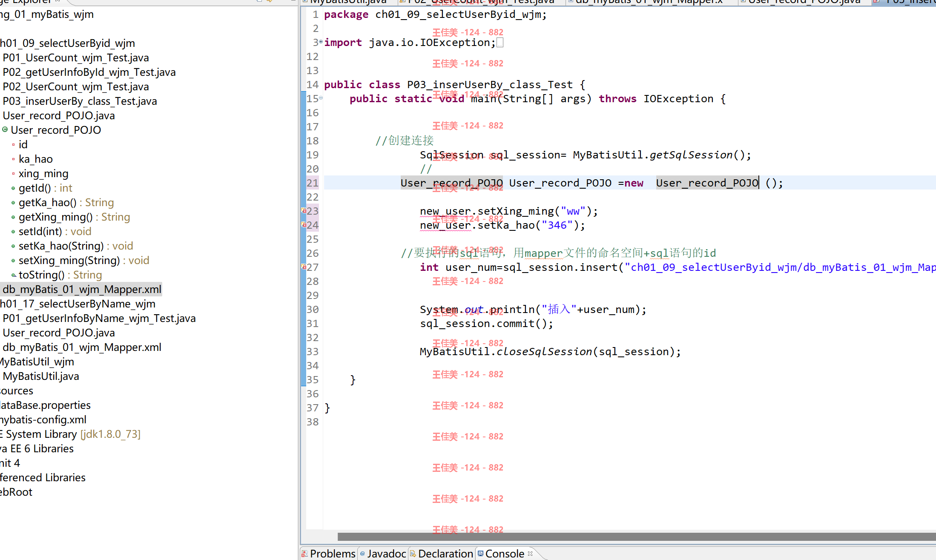
Task: Select P02_getUserInfoById_wjm_Test.java in the explorer
Action: pyautogui.click(x=89, y=72)
